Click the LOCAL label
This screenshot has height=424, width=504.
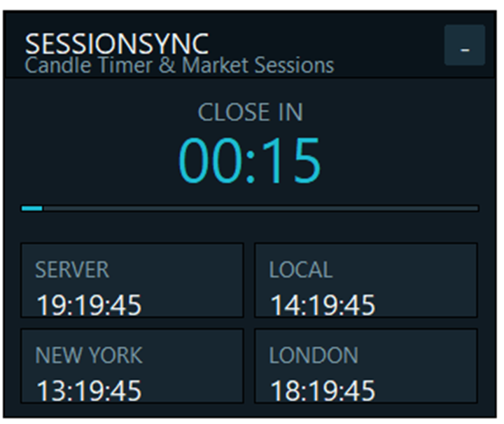(300, 270)
